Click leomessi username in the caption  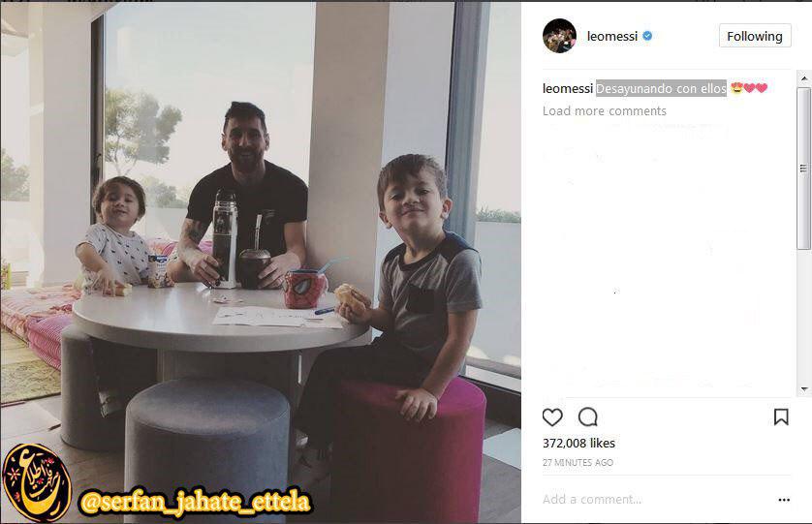tap(568, 88)
